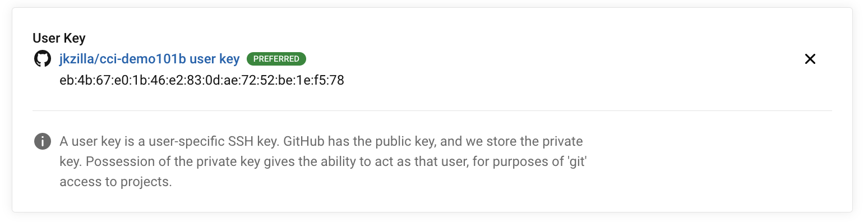This screenshot has height=222, width=868.
Task: Click 'access to projects.' text line
Action: point(116,182)
